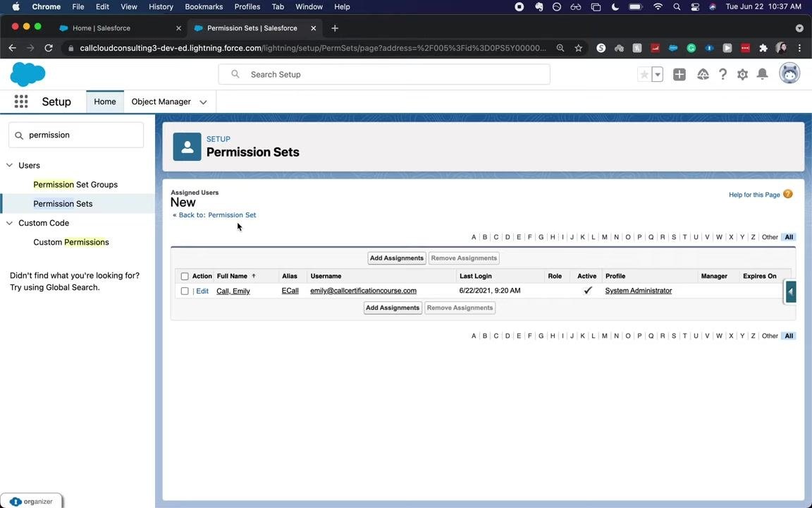Open the favorites list dropdown arrow
Image resolution: width=812 pixels, height=508 pixels.
tap(657, 75)
